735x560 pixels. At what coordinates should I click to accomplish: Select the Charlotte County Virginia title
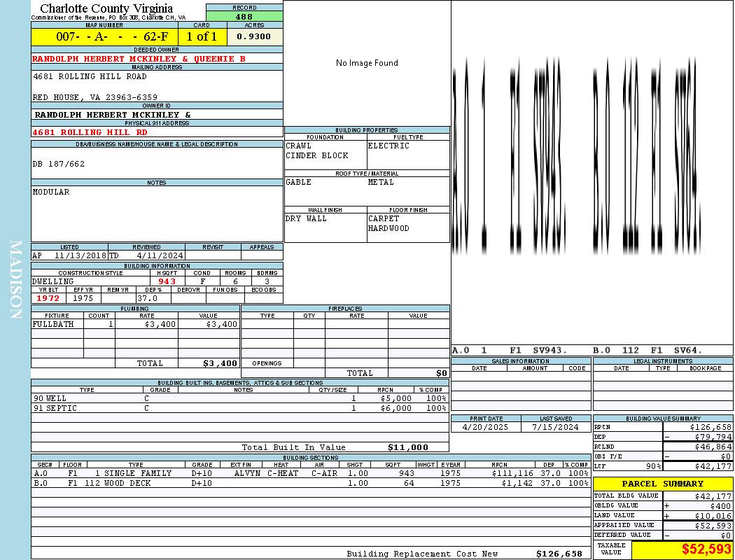[x=106, y=8]
